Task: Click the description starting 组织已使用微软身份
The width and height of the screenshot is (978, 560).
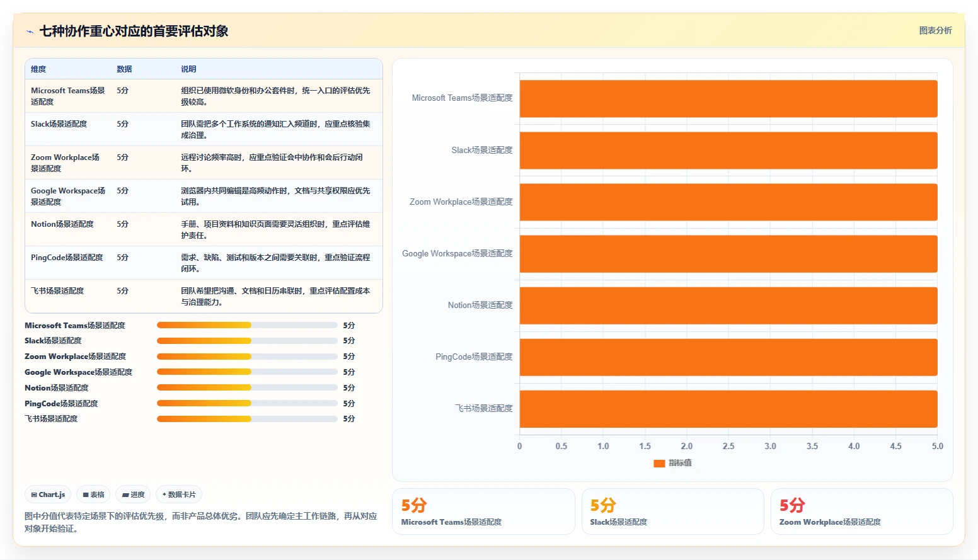Action: (x=275, y=96)
